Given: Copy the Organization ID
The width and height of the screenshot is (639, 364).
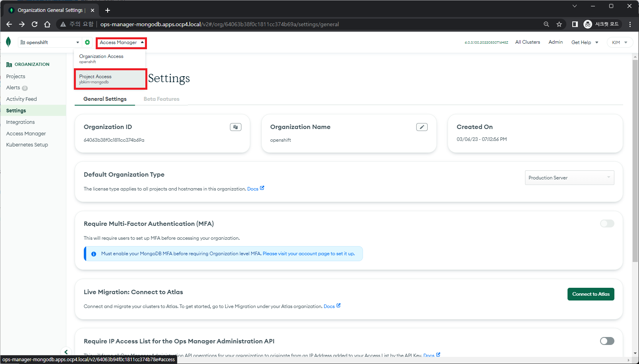Looking at the screenshot, I should (236, 127).
